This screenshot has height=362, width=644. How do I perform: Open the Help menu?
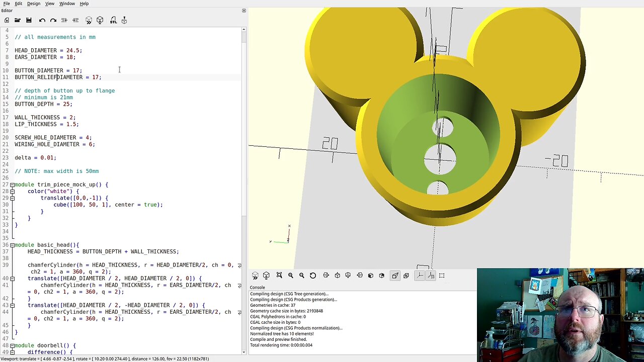pyautogui.click(x=84, y=4)
